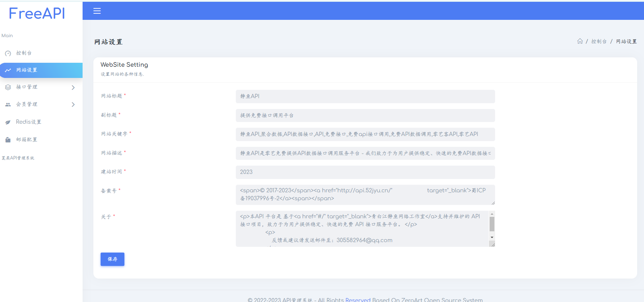The width and height of the screenshot is (644, 302).
Task: Click the dashboard gauge icon in sidebar
Action: 8,53
